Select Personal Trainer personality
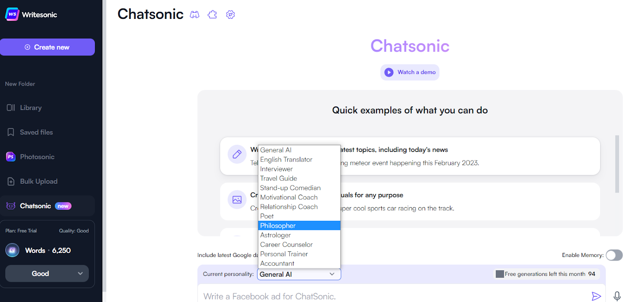This screenshot has width=644, height=302. [x=299, y=254]
